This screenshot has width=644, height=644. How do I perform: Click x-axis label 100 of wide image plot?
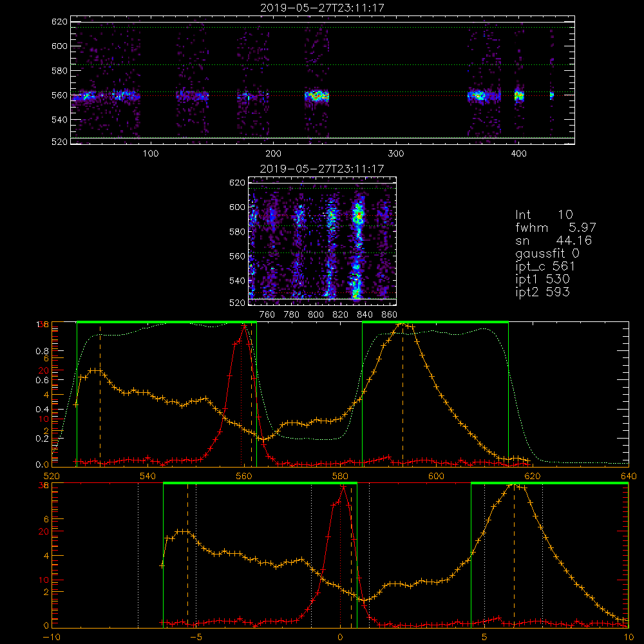[151, 154]
